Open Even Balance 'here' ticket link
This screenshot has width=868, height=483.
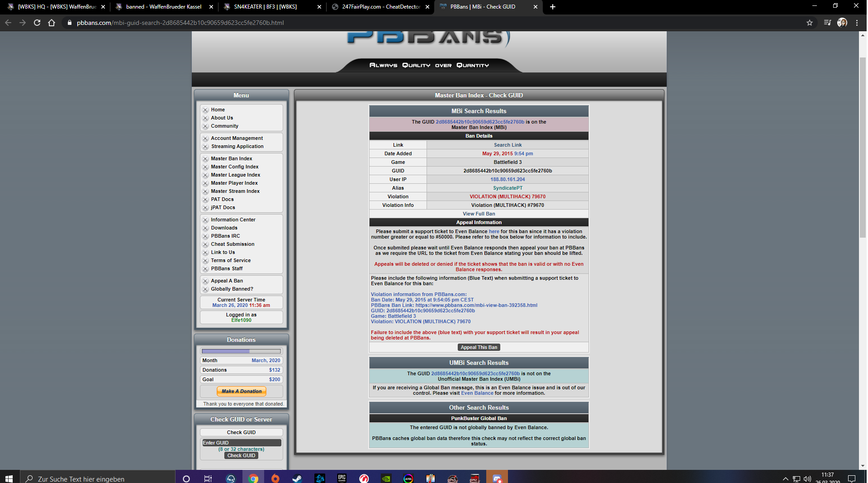click(x=494, y=231)
